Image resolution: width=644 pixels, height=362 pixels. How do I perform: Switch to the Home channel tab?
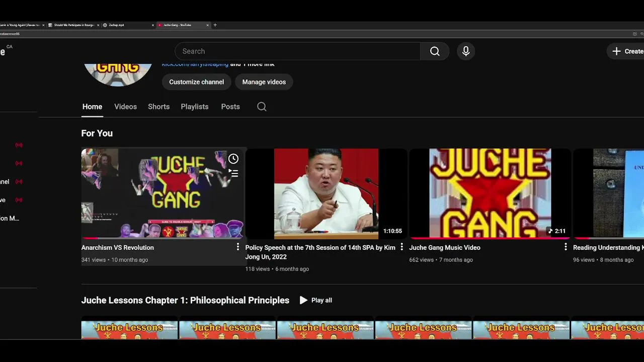pos(92,107)
